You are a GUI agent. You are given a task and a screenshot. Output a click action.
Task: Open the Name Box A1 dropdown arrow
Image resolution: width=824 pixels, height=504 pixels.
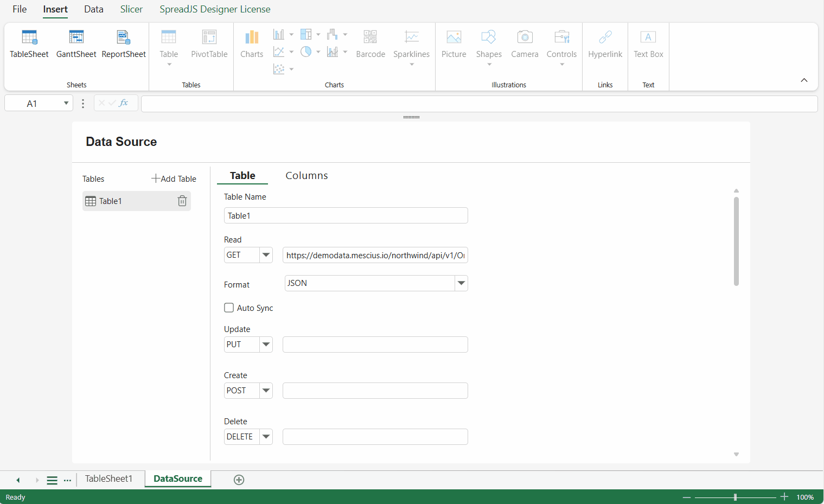pos(66,103)
